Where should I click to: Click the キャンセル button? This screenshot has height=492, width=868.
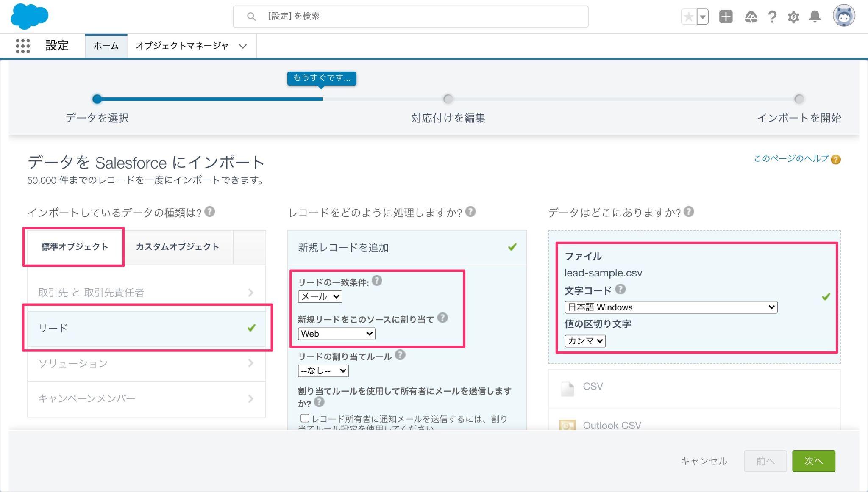coord(704,461)
